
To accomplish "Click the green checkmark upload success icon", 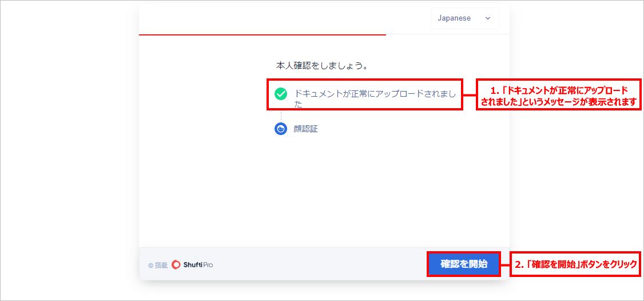I will point(280,94).
